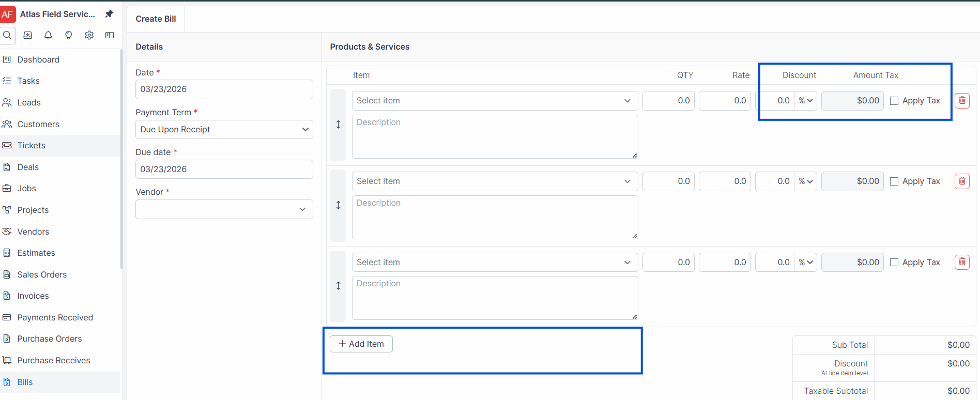Click the third row discount value field
980x400 pixels.
pyautogui.click(x=775, y=262)
